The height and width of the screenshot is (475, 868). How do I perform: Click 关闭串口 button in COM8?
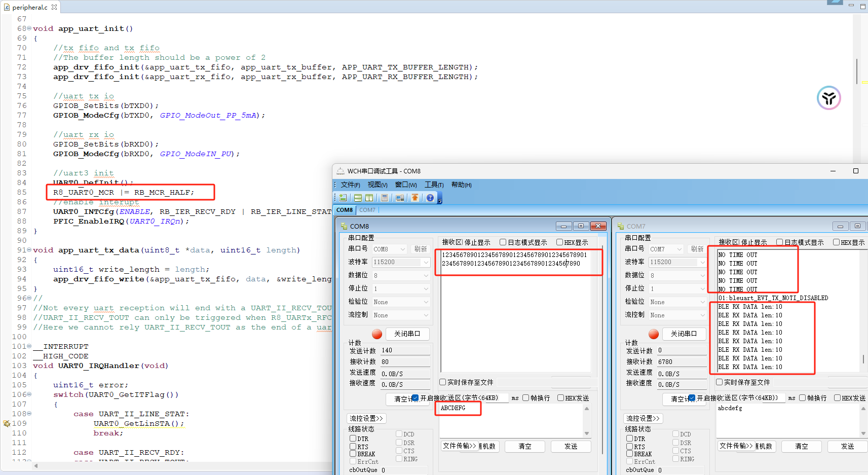click(x=407, y=334)
